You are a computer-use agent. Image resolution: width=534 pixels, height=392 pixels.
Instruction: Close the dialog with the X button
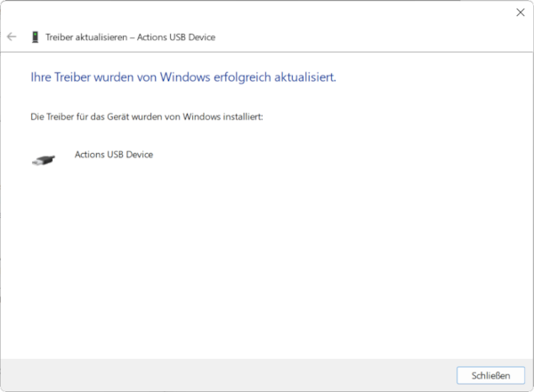coord(520,12)
